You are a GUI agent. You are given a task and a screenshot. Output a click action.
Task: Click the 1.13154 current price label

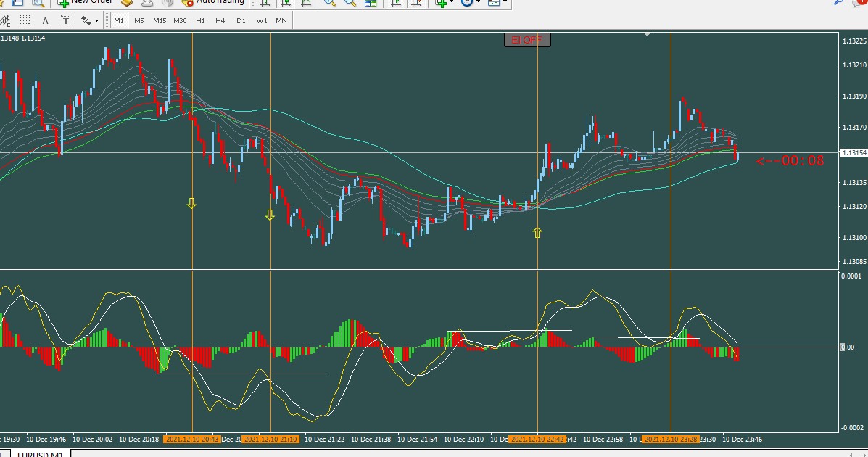(x=853, y=152)
